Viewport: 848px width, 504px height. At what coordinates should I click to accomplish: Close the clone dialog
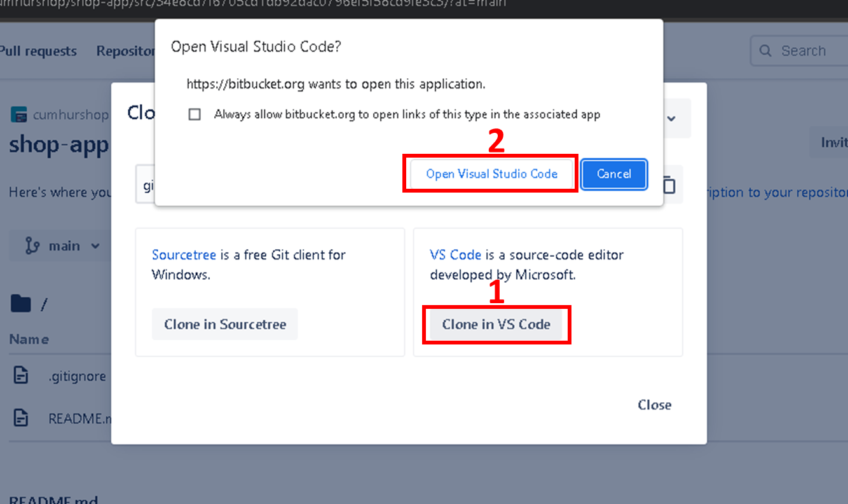655,405
